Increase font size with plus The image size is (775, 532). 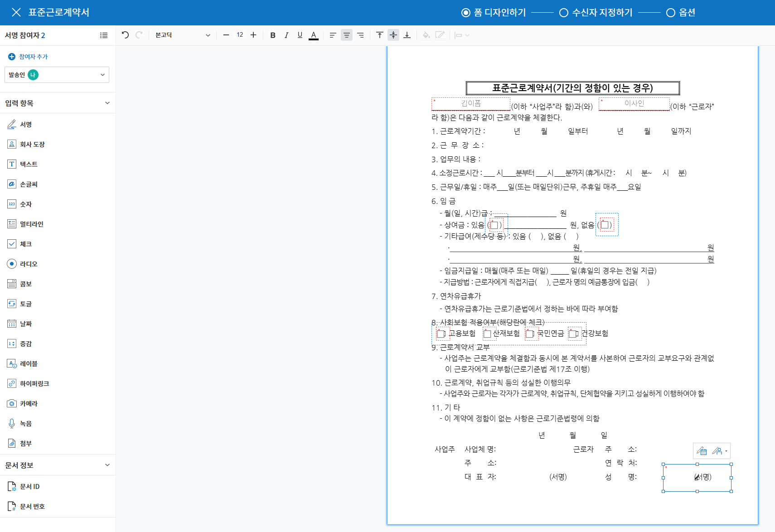point(253,35)
